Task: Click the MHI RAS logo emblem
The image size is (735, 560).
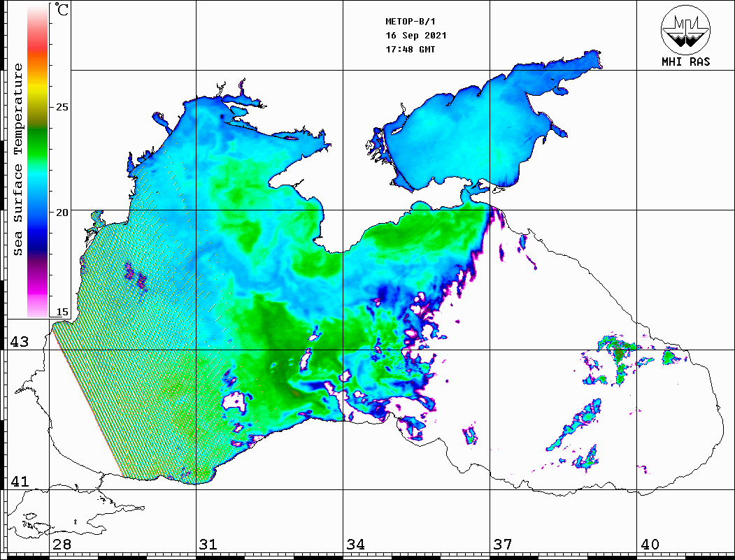Action: [685, 29]
